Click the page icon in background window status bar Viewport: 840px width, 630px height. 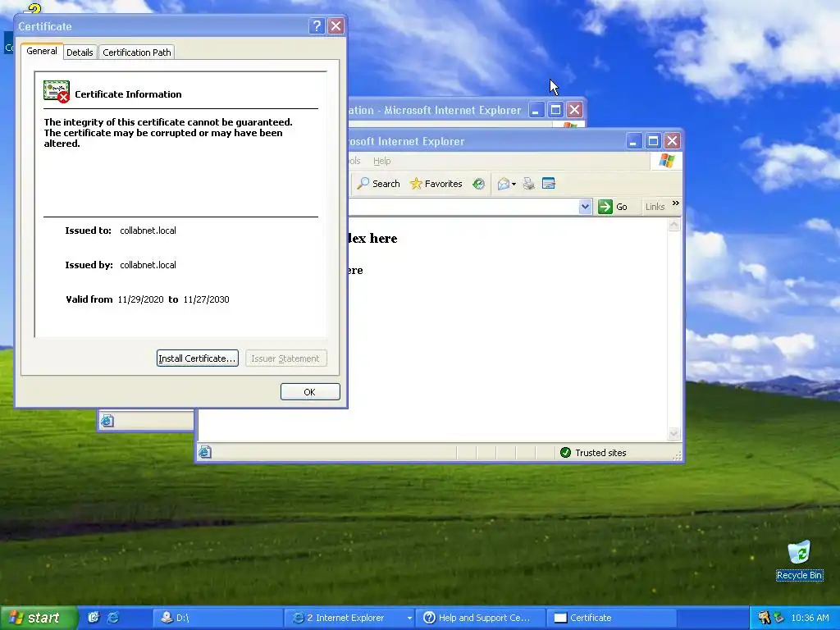107,421
